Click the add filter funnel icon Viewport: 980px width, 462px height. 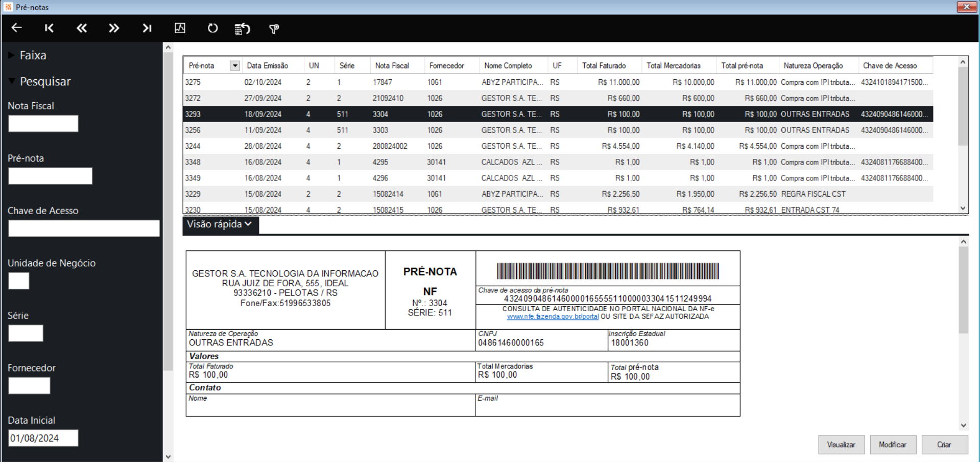click(x=274, y=29)
